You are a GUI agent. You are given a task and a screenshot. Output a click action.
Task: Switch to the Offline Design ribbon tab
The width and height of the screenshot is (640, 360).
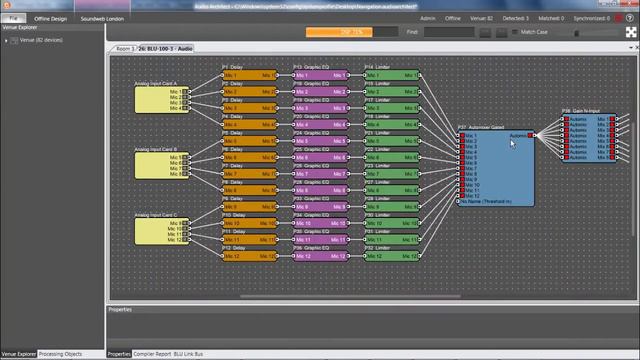click(51, 19)
